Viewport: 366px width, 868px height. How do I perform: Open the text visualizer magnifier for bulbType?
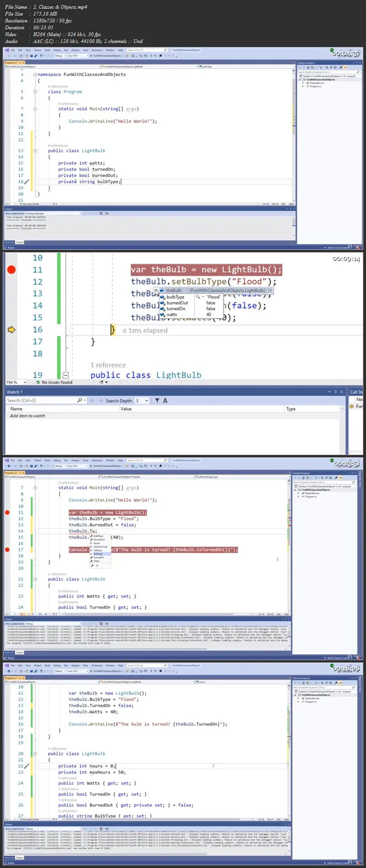pos(198,297)
